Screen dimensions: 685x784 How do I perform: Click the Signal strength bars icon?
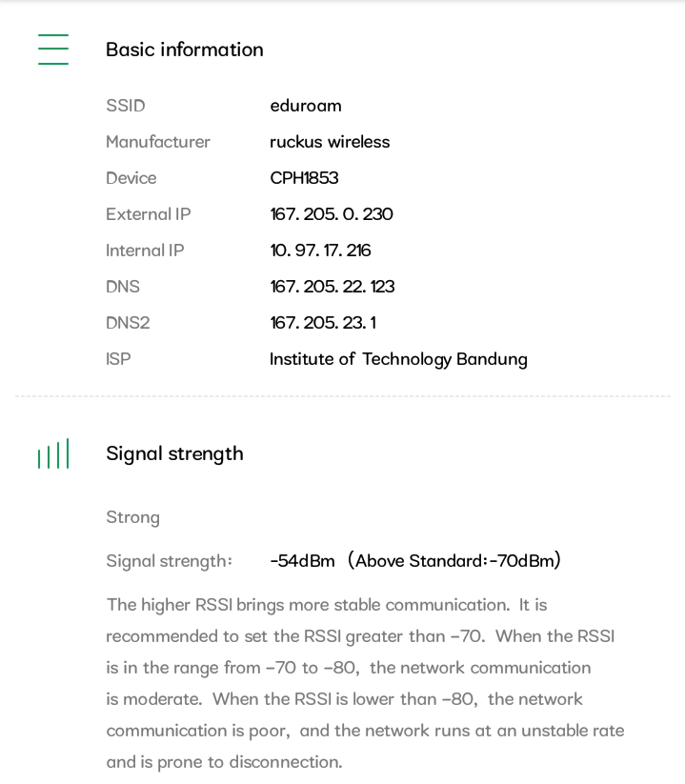pos(53,454)
